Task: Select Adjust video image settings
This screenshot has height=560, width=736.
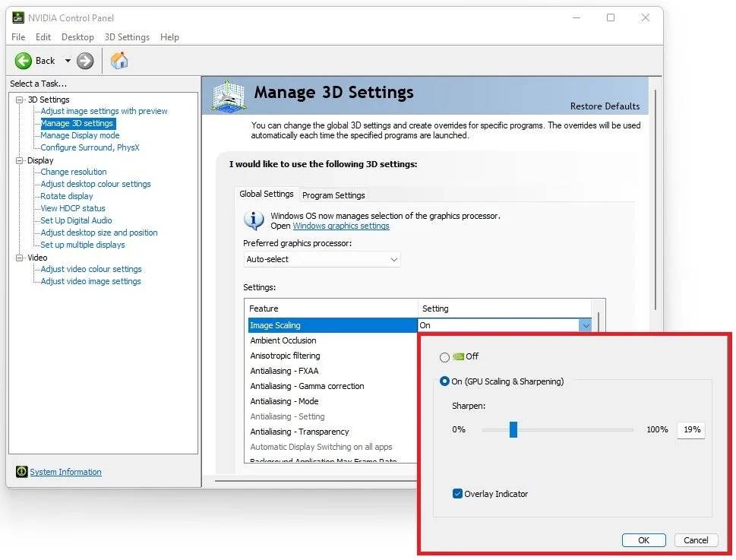Action: click(90, 282)
